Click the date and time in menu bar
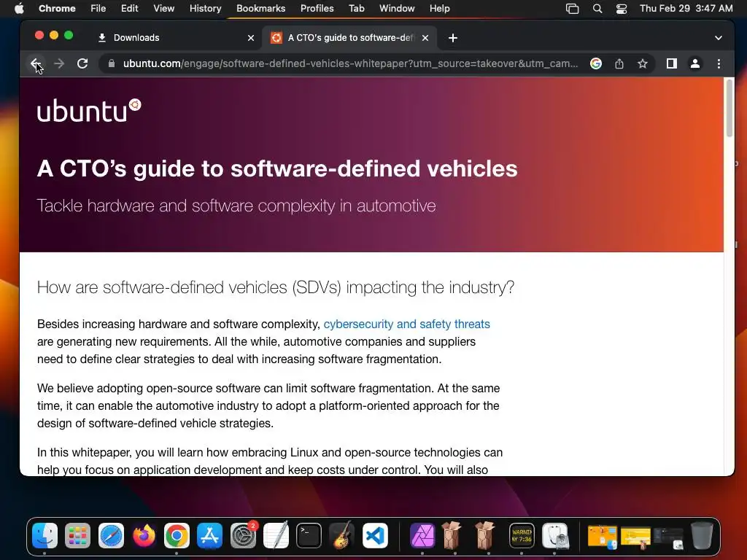The height and width of the screenshot is (560, 747). [686, 9]
